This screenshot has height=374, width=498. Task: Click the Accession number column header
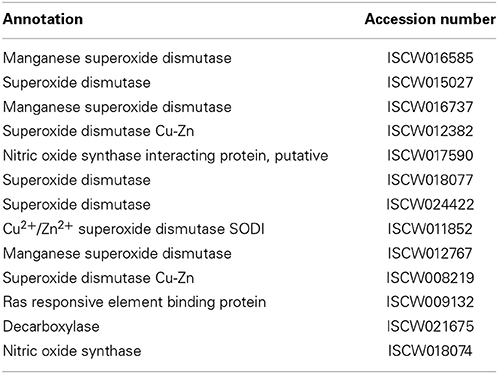(x=430, y=19)
